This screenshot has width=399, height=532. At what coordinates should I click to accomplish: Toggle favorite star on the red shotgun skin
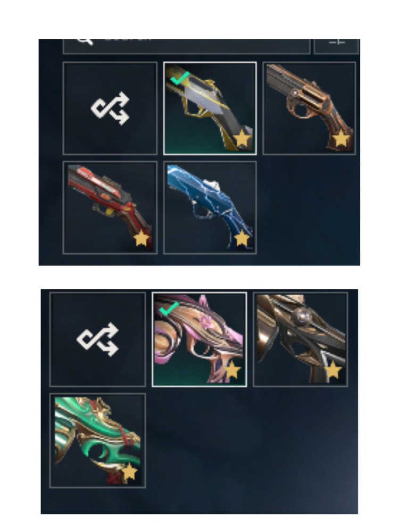coord(142,238)
